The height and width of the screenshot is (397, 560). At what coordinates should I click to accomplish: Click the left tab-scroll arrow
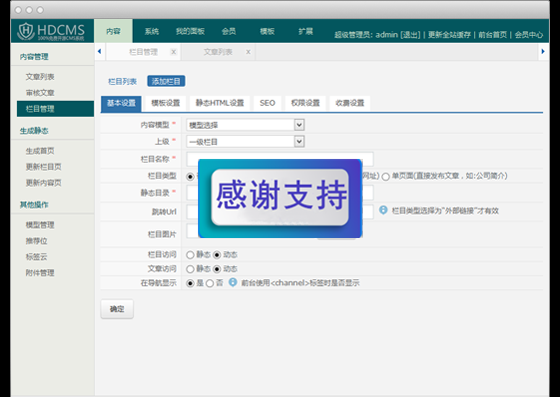(x=100, y=52)
